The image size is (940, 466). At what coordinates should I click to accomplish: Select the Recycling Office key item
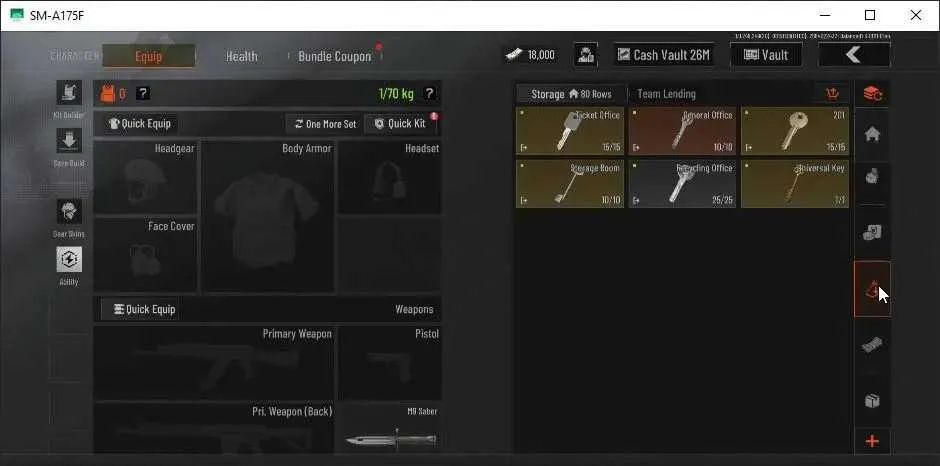pyautogui.click(x=682, y=184)
